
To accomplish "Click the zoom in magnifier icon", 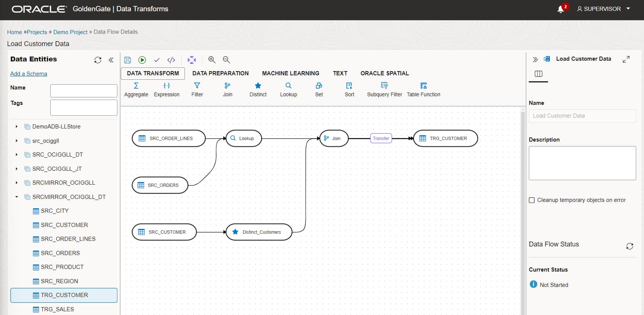I will coord(212,60).
